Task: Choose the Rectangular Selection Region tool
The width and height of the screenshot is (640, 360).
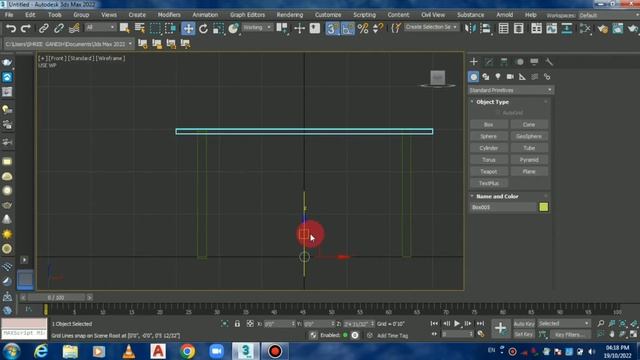Action: coord(155,28)
